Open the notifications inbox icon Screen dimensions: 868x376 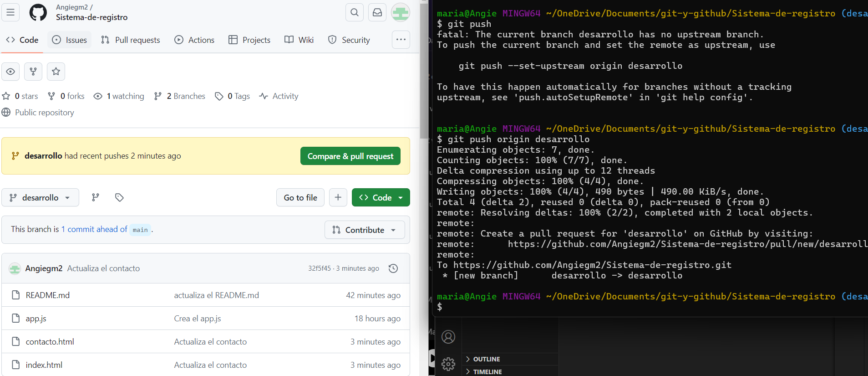[377, 12]
